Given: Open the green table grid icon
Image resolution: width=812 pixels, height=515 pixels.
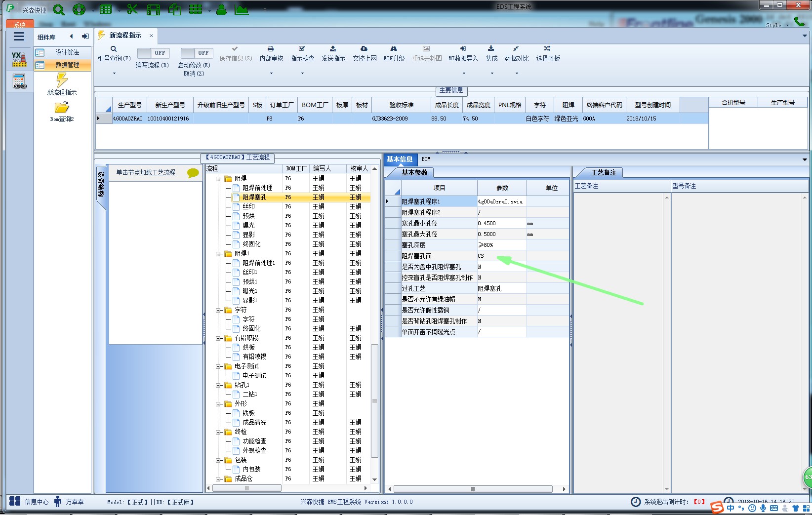Looking at the screenshot, I should click(x=106, y=9).
